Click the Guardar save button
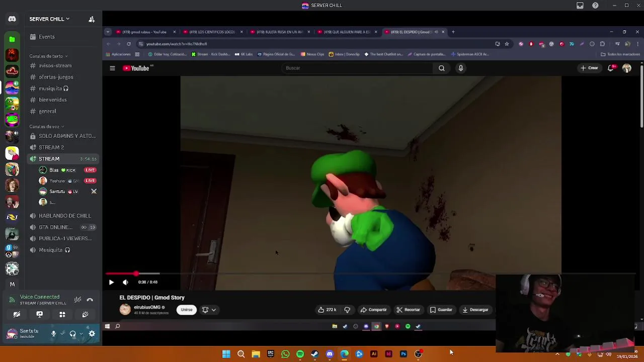This screenshot has height=362, width=644. coord(441,310)
